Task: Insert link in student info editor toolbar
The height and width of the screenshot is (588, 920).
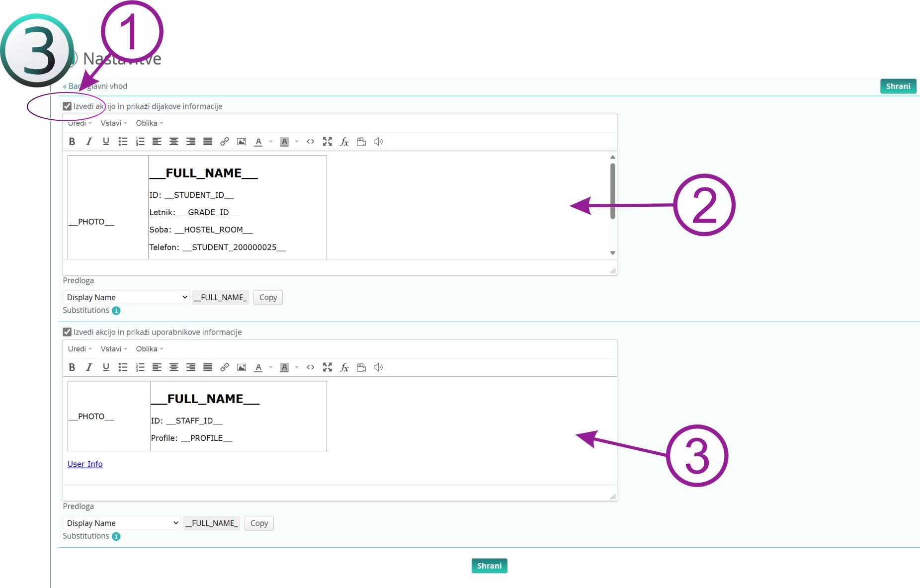Action: [x=225, y=142]
